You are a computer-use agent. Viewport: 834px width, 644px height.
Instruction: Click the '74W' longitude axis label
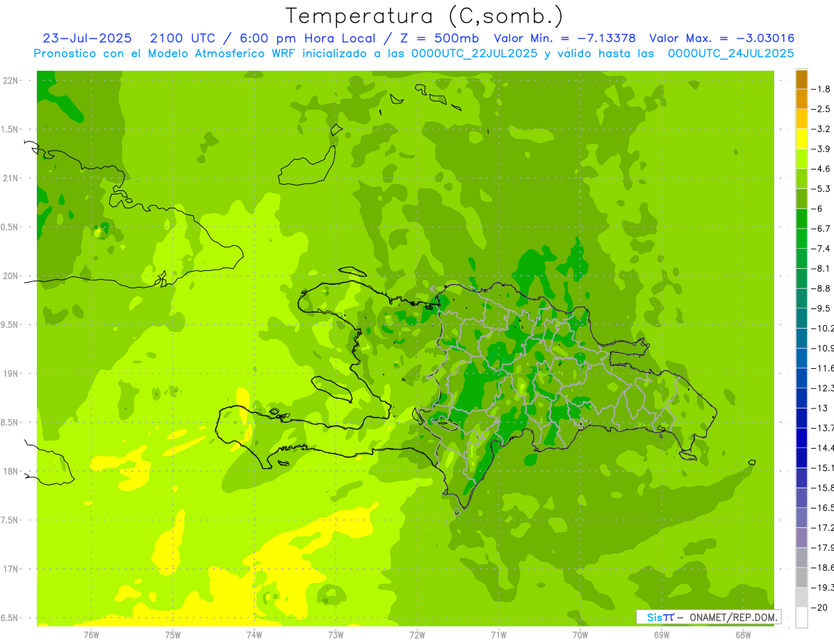click(254, 635)
